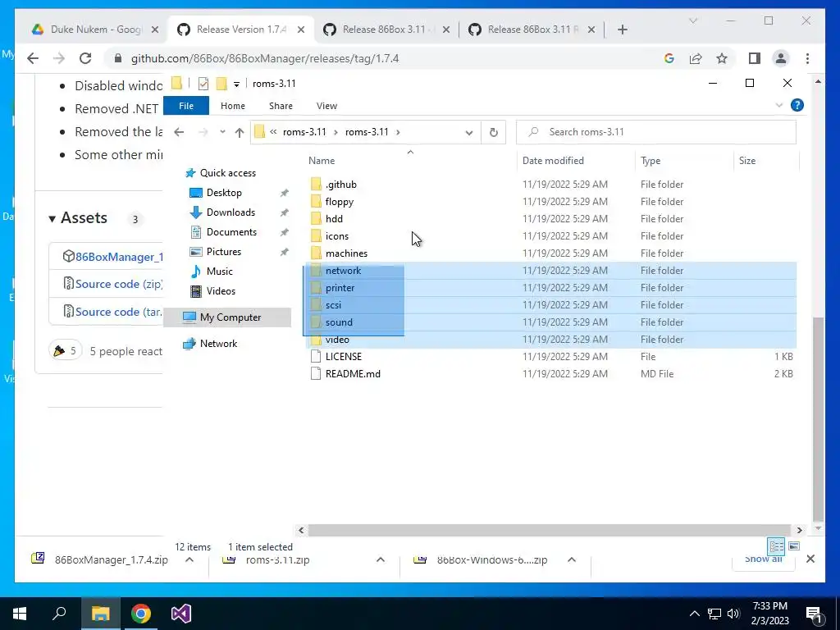Customize Quick Access Toolbar dropdown
The image size is (840, 630).
[236, 84]
